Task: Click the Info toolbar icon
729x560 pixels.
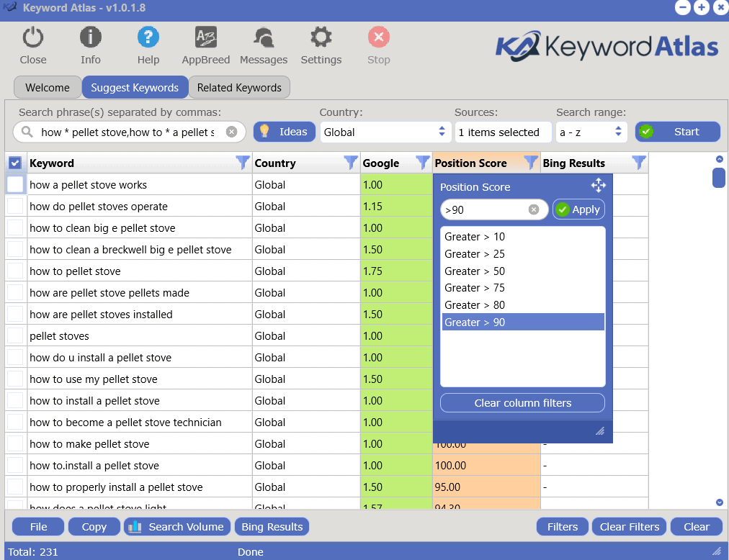Action: pyautogui.click(x=90, y=37)
